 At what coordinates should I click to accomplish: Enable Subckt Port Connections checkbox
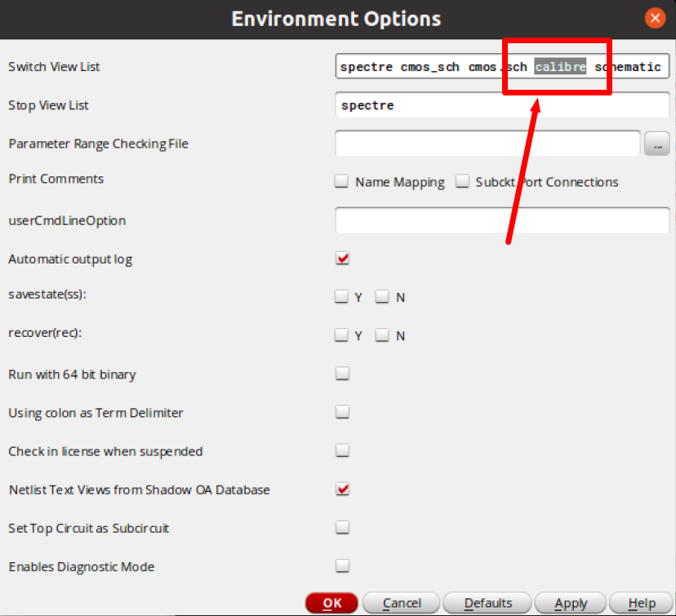coord(462,181)
